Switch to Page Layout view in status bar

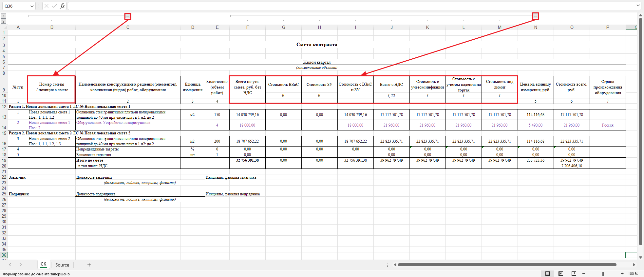coord(560,273)
